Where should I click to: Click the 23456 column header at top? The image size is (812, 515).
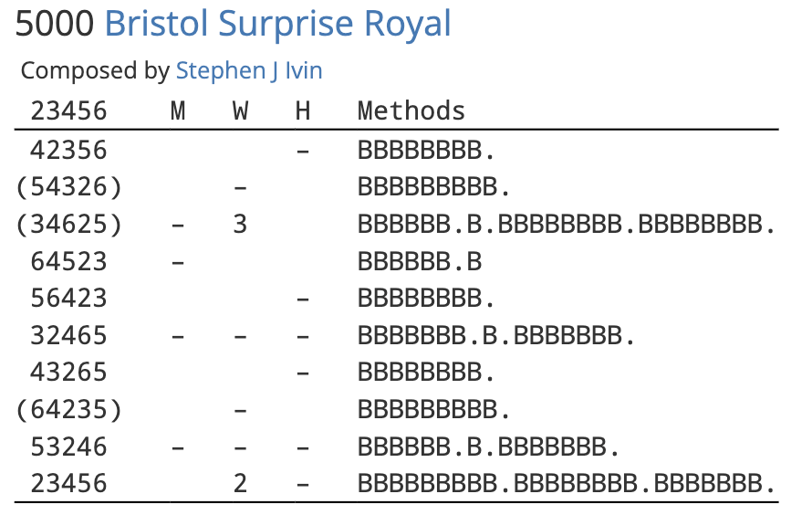(x=68, y=111)
